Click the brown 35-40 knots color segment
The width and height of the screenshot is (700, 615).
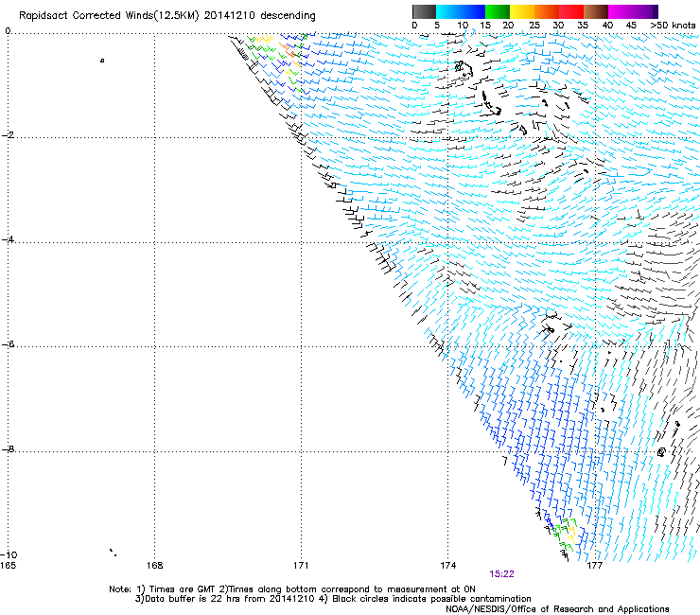596,11
